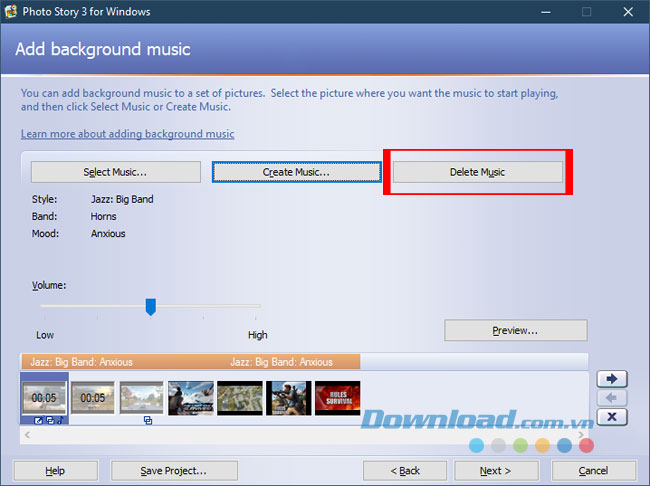
Task: Close the Photo Story window
Action: (628, 12)
